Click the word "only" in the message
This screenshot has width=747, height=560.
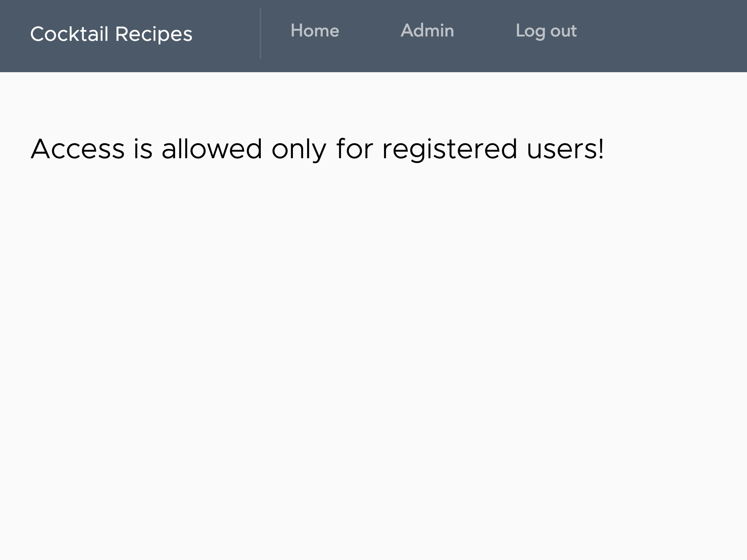pos(299,149)
